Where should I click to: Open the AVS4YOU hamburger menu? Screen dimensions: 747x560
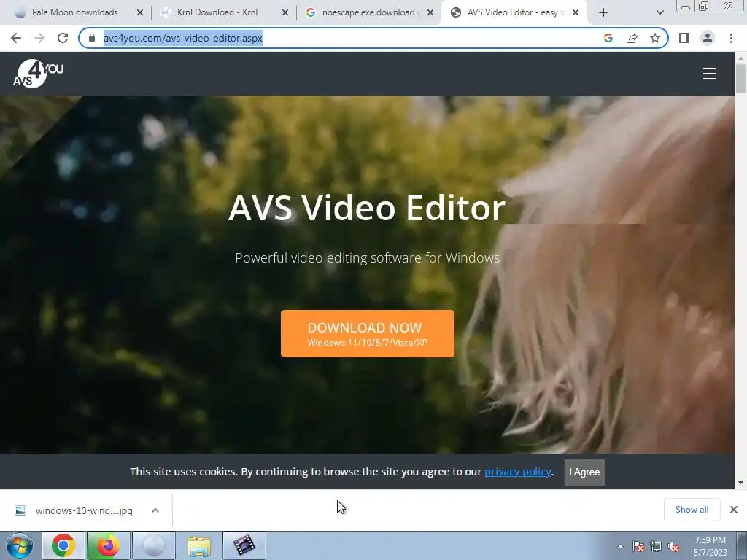(x=709, y=74)
